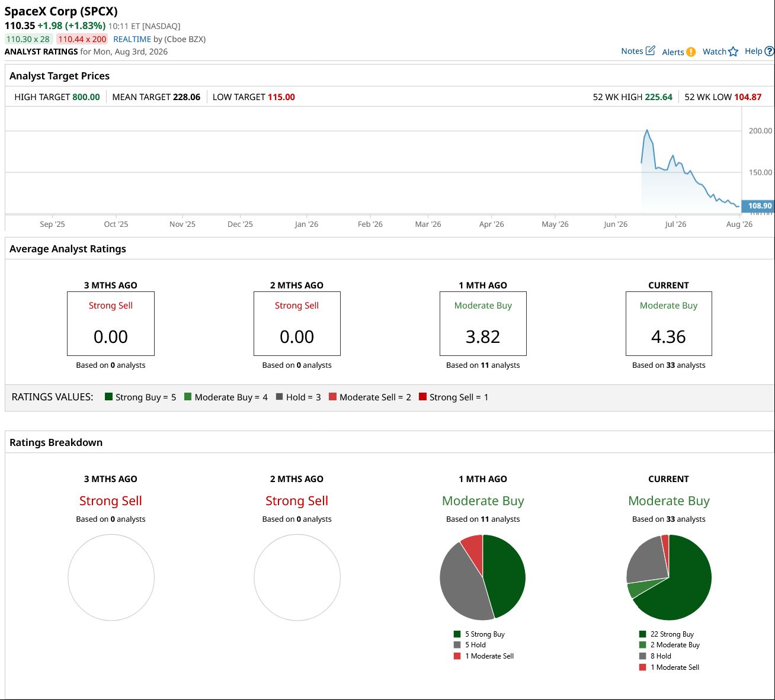
Task: Select the Moderate Sell = 2 legend swatch
Action: (x=332, y=397)
